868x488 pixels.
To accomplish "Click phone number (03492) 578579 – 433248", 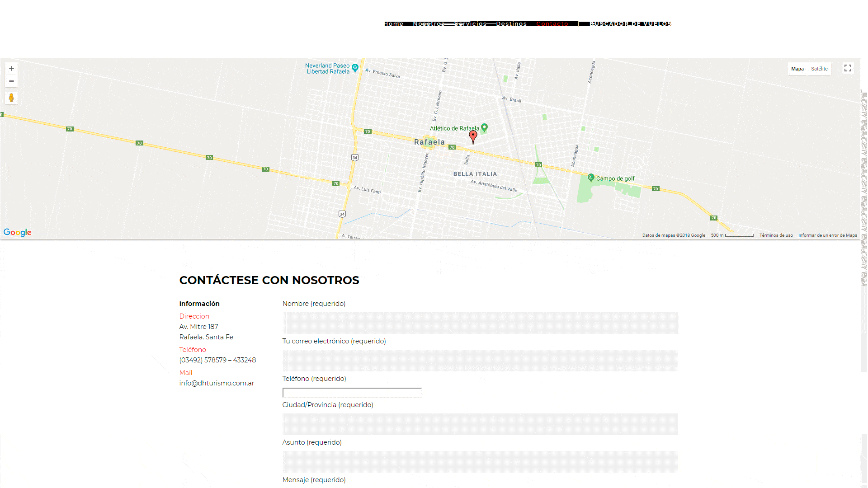I will [x=217, y=360].
